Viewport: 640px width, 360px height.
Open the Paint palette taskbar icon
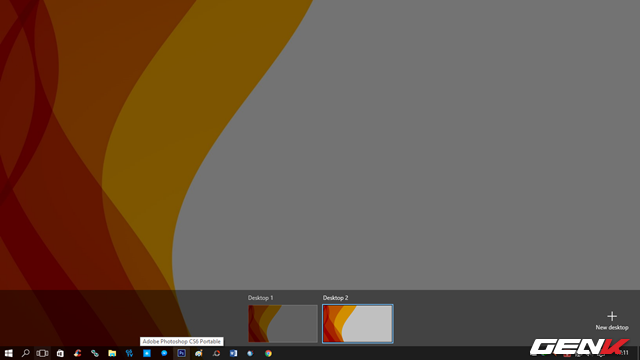[199, 353]
